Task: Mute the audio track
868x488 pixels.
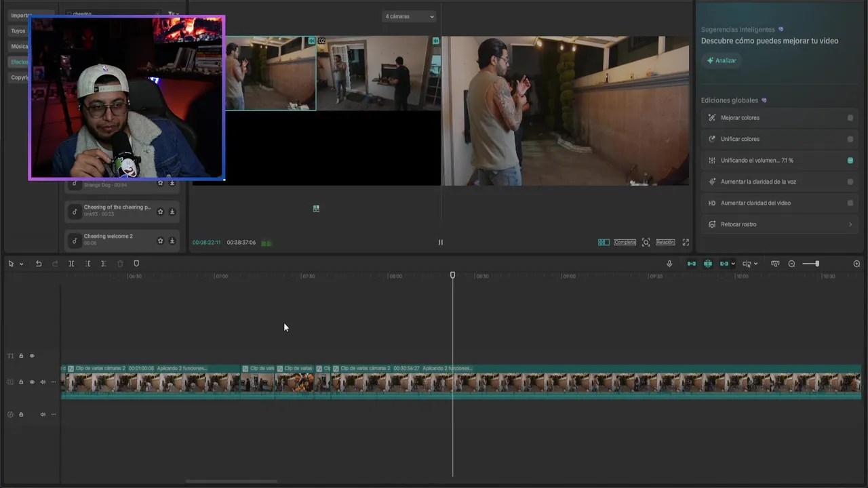Action: point(43,414)
